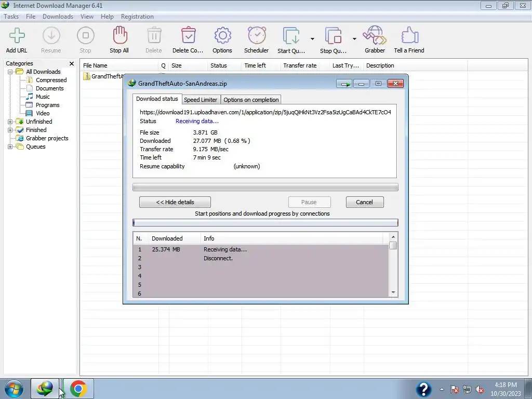Click the Delete trash icon

(154, 35)
